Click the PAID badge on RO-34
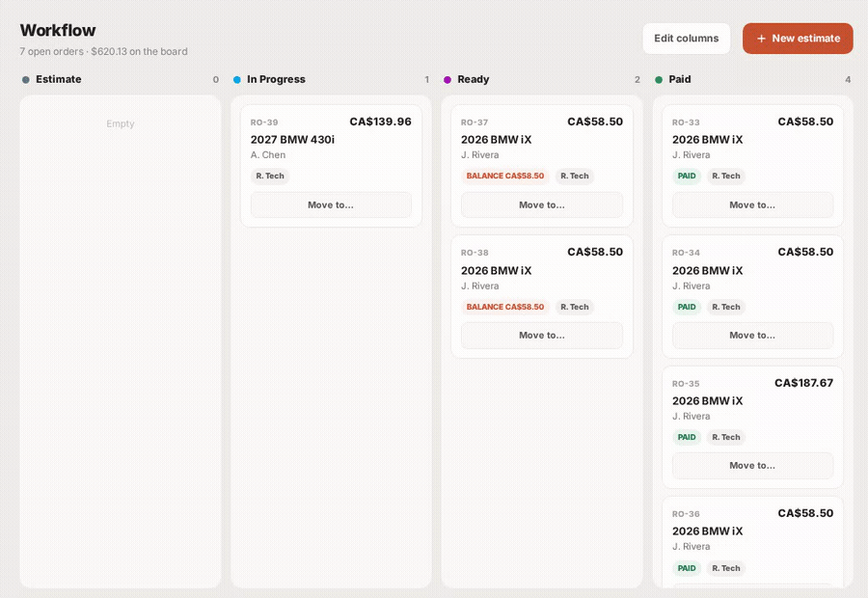Viewport: 868px width, 598px height. click(x=687, y=307)
